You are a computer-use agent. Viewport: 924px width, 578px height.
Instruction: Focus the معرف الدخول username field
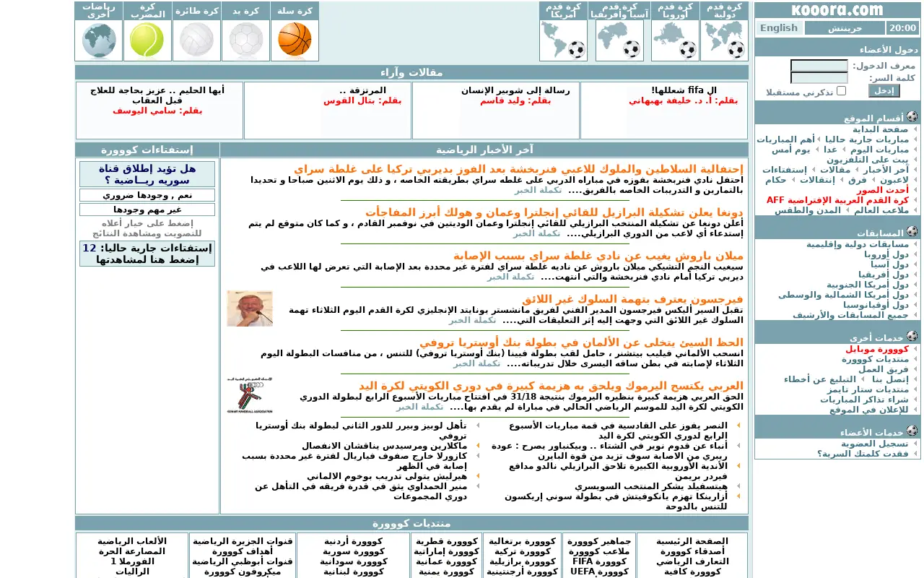click(819, 66)
